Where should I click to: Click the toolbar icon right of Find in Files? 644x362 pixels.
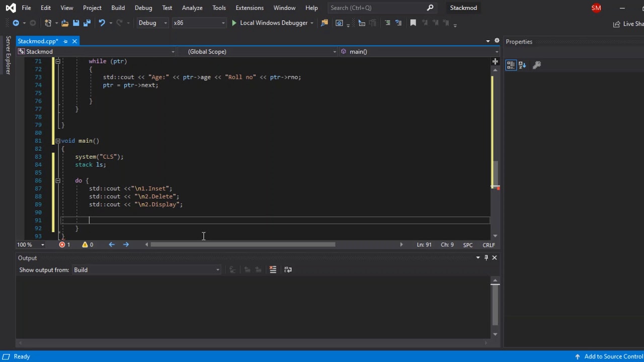[x=339, y=23]
